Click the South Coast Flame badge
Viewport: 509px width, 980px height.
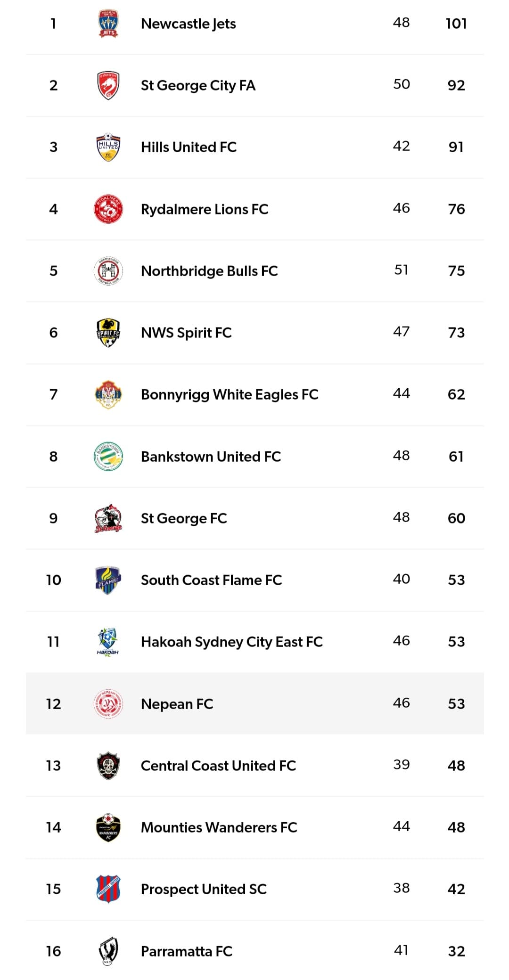coord(108,580)
